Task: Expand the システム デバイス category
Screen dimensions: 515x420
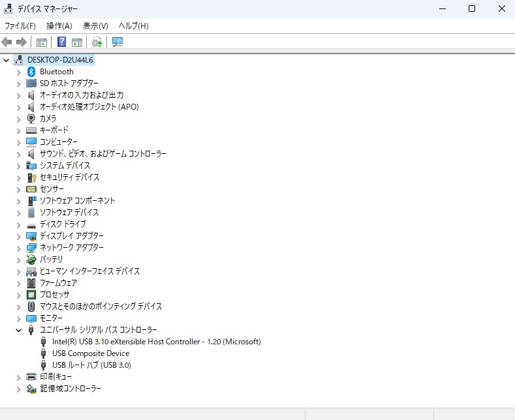Action: (19, 166)
